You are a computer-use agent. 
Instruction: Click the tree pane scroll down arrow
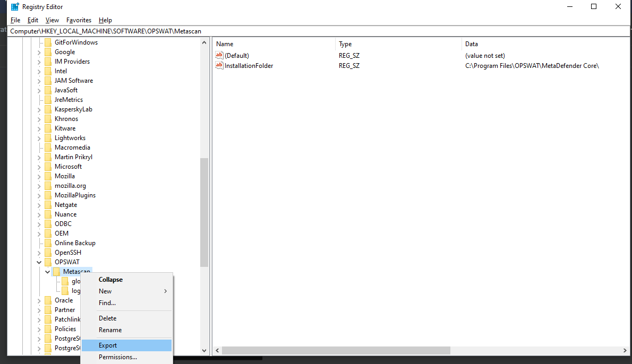(x=204, y=350)
